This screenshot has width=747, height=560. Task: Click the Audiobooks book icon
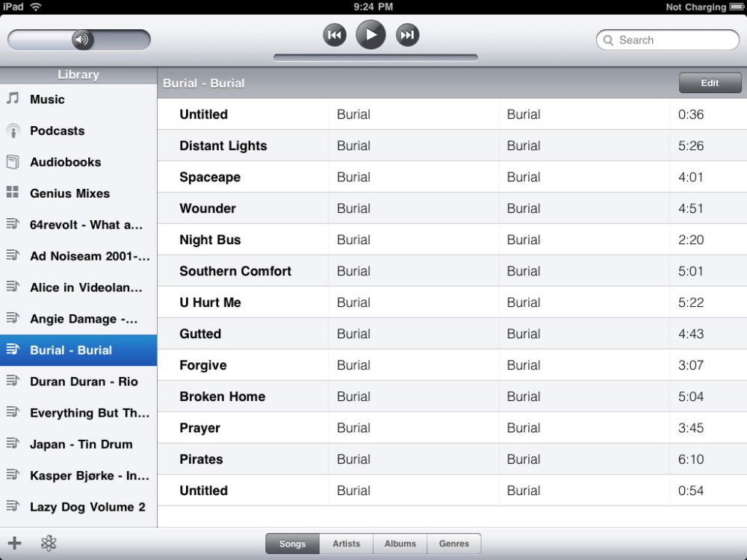coord(13,162)
